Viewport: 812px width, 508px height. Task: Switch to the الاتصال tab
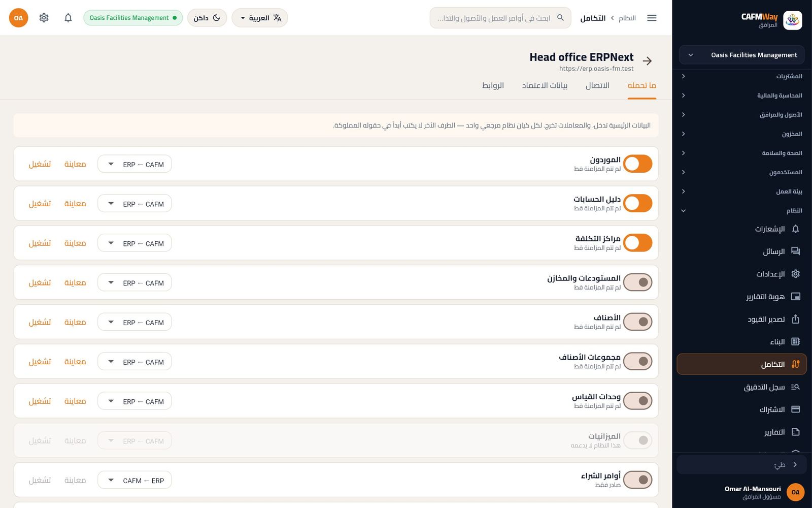pyautogui.click(x=597, y=85)
